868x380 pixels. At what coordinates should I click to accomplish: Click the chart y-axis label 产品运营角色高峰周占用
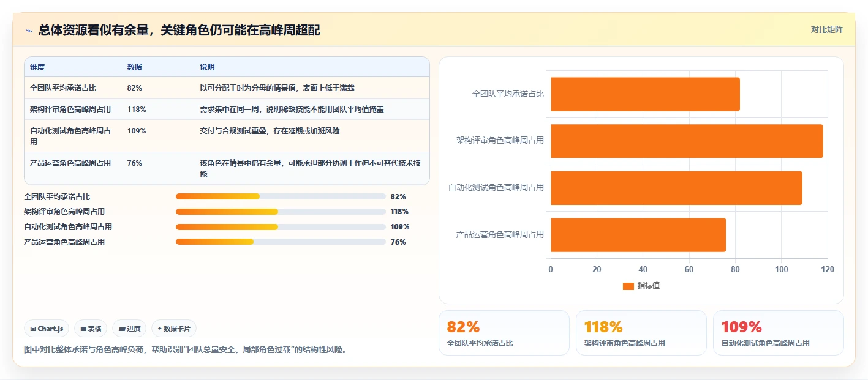[500, 235]
